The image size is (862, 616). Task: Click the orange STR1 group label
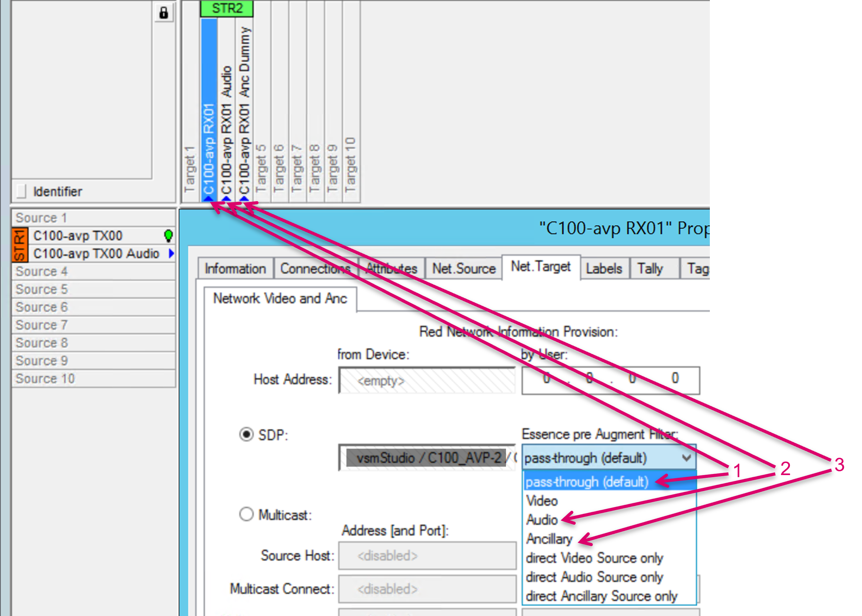[19, 245]
